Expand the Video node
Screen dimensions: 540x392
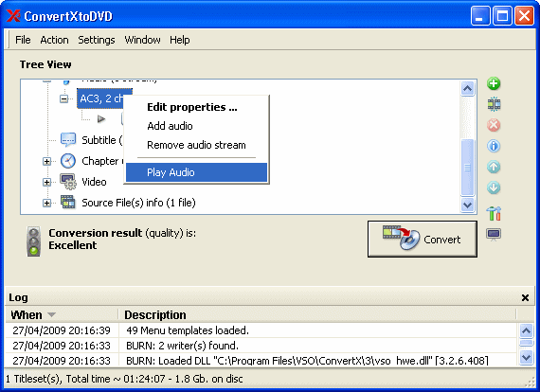point(46,182)
